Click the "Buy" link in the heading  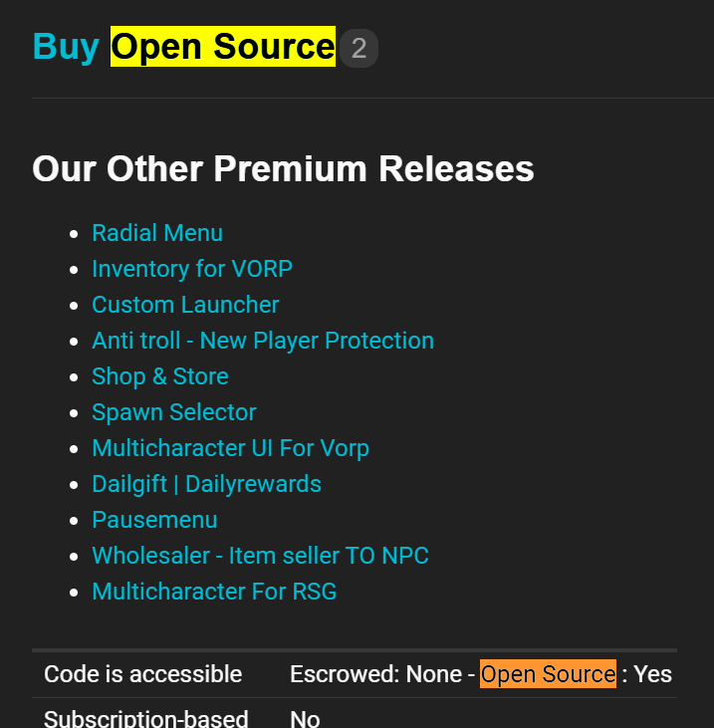click(x=66, y=47)
